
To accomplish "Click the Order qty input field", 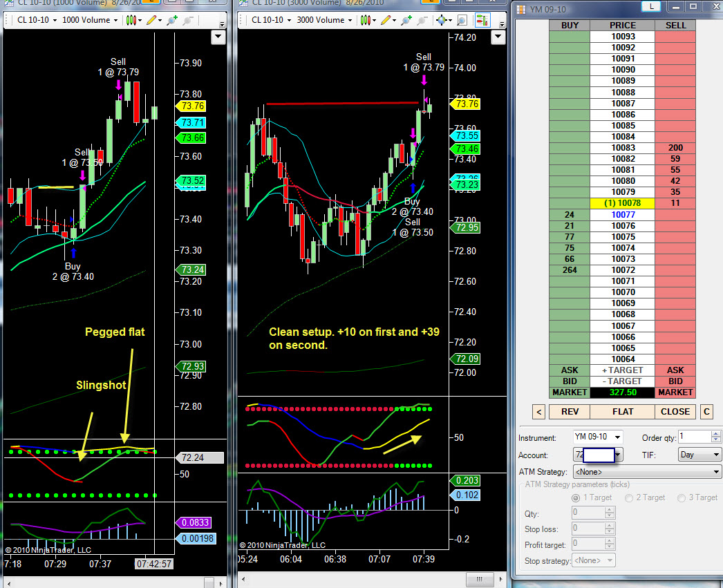I will [695, 437].
